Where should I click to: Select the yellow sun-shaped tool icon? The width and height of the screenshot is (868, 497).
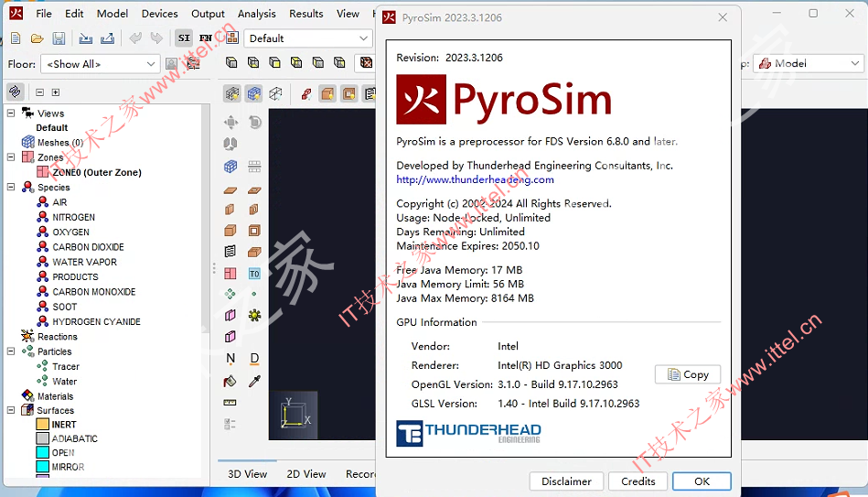click(x=254, y=315)
